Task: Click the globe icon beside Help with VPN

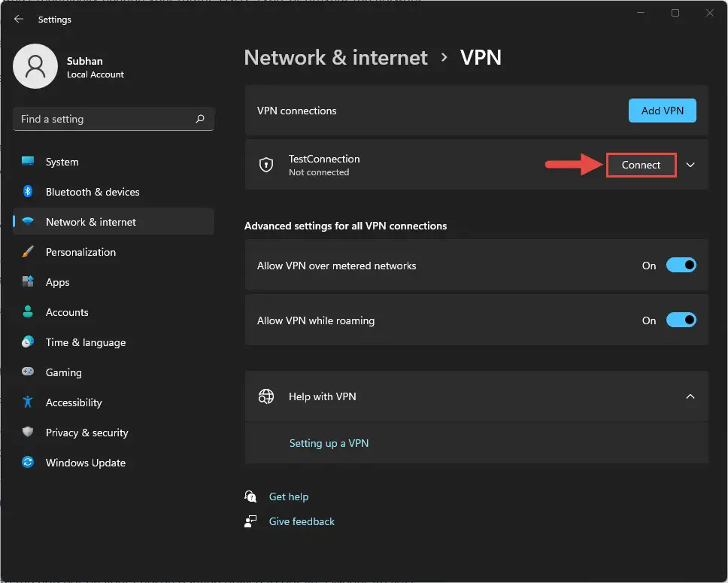Action: [x=266, y=396]
